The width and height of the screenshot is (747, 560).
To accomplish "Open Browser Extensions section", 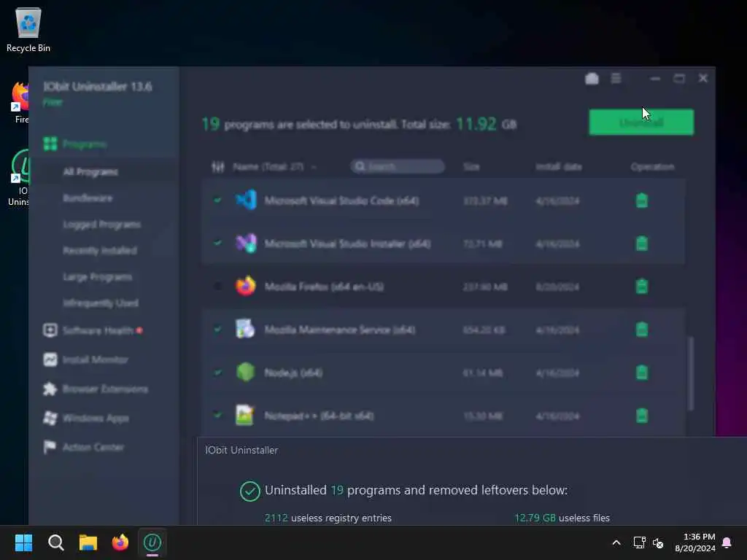I will [x=105, y=389].
